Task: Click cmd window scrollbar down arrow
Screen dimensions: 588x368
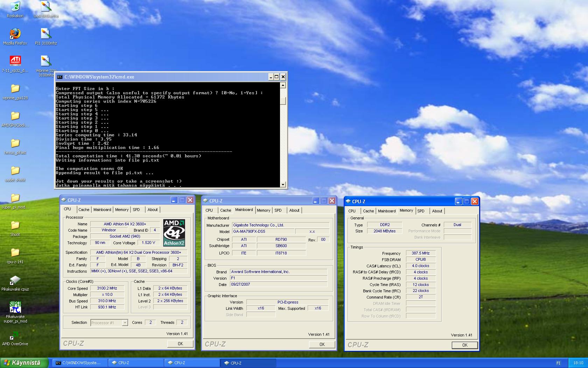Action: click(x=283, y=184)
